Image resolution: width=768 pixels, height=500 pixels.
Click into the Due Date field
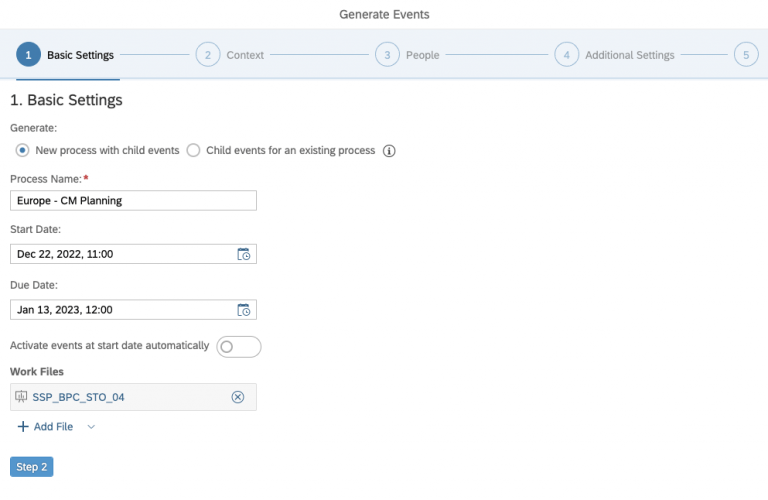(x=120, y=310)
